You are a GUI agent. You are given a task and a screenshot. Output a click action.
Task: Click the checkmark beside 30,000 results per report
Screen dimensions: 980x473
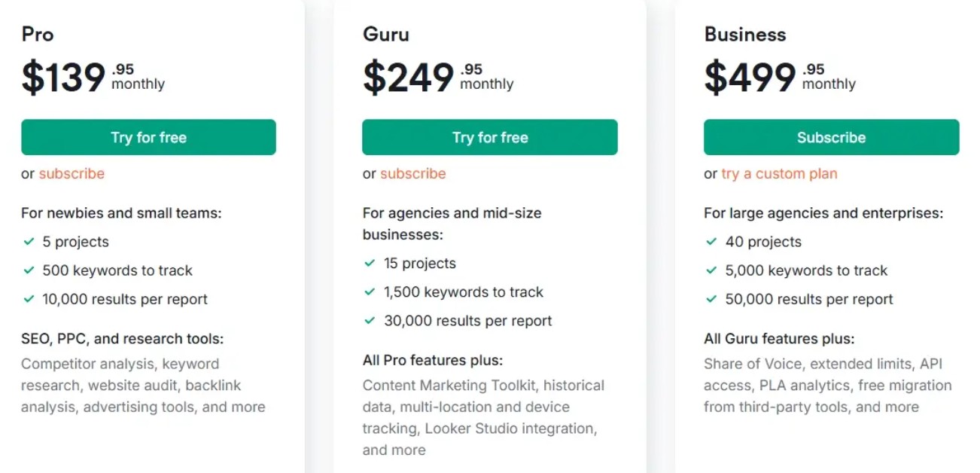tap(370, 321)
